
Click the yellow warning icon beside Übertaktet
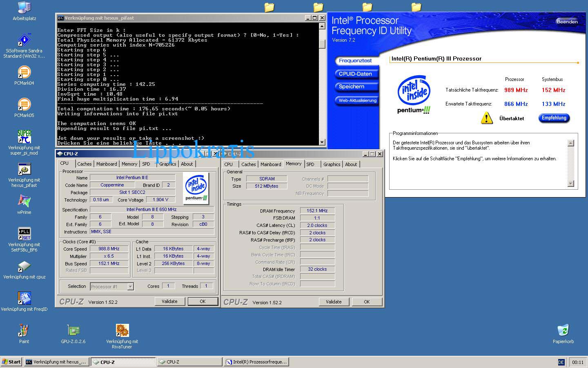(x=487, y=118)
